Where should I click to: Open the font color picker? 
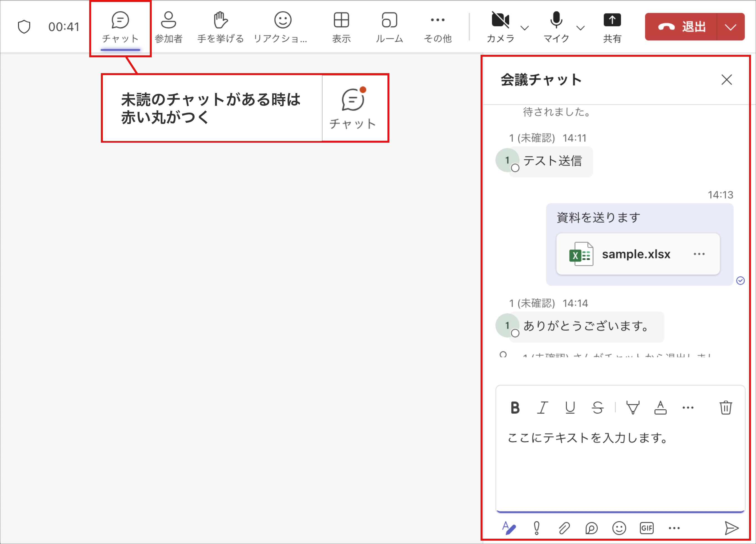pyautogui.click(x=660, y=407)
